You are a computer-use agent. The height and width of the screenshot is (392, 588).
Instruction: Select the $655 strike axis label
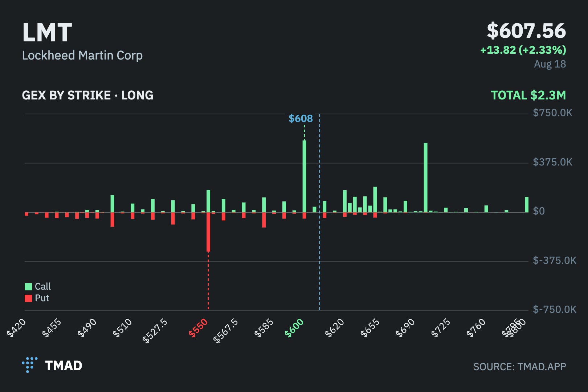tap(370, 328)
